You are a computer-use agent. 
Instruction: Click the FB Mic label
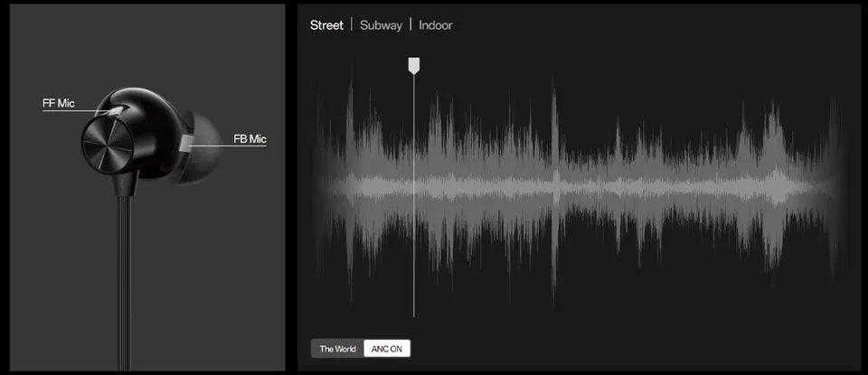coord(250,139)
